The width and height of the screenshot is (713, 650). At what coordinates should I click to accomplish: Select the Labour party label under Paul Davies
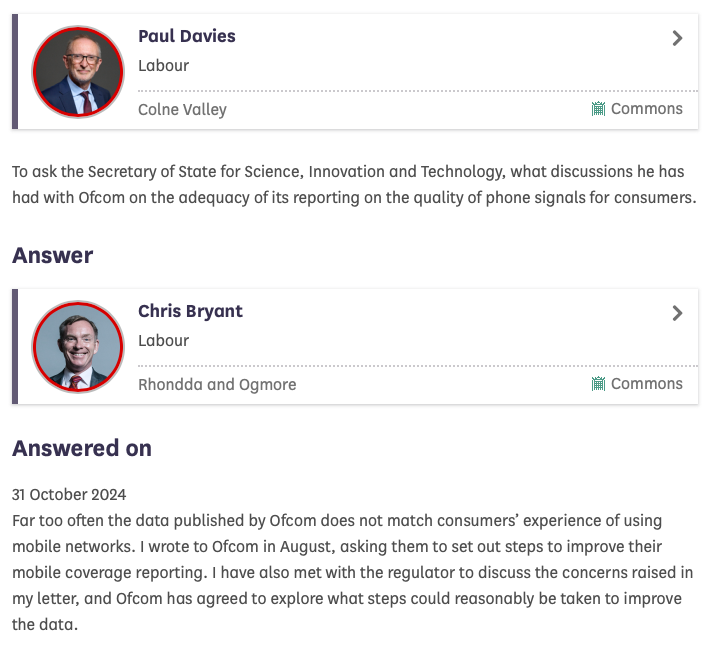163,66
